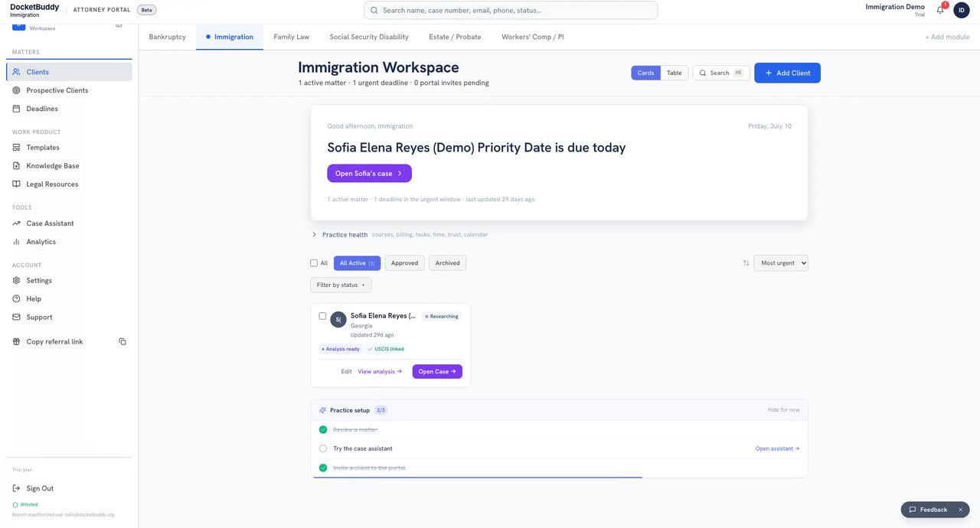Open the Workers' Comp / PI tab
Screen dimensions: 980x528
[533, 37]
